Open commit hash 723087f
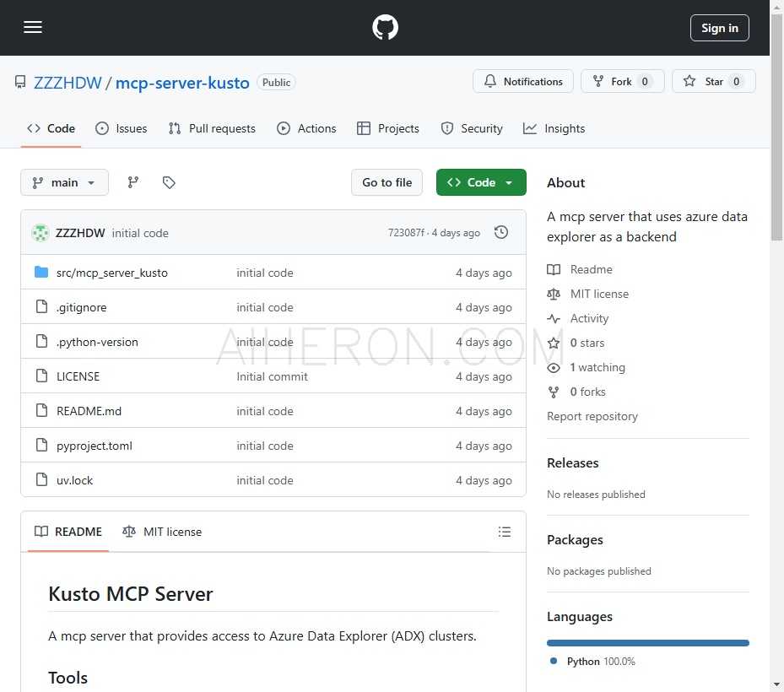 406,233
